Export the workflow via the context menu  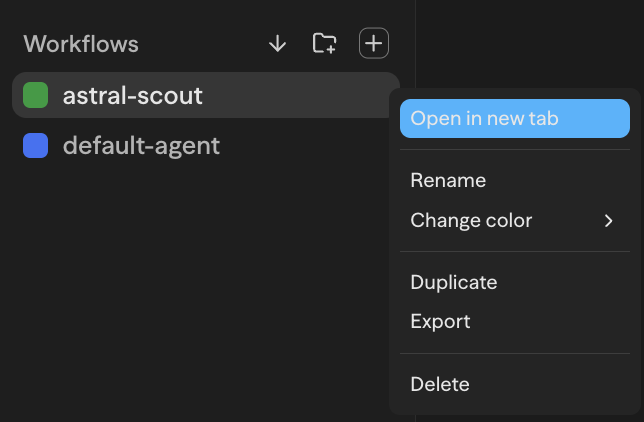pyautogui.click(x=440, y=322)
